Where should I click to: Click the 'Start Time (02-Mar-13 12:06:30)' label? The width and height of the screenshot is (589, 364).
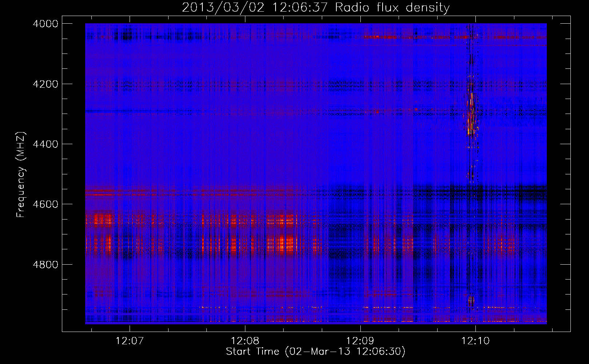click(316, 352)
